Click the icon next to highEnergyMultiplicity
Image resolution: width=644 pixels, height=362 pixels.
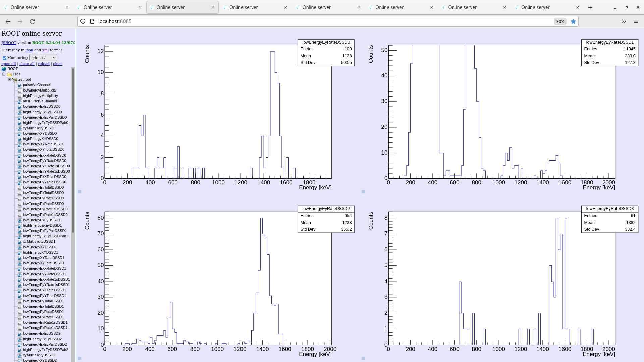20,96
